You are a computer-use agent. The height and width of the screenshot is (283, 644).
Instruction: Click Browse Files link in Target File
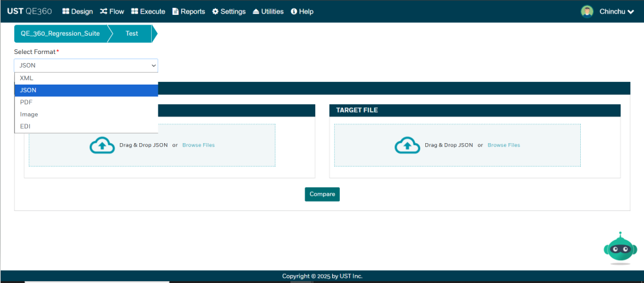(503, 145)
